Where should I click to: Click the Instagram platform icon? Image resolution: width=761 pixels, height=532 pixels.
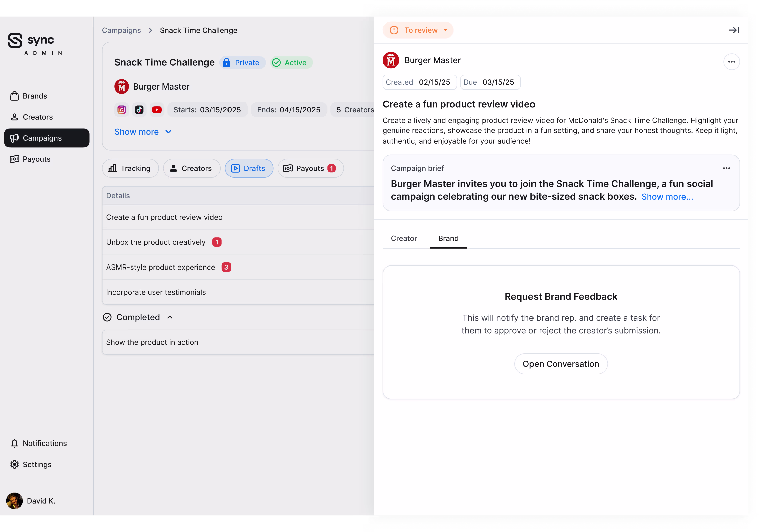(x=122, y=110)
